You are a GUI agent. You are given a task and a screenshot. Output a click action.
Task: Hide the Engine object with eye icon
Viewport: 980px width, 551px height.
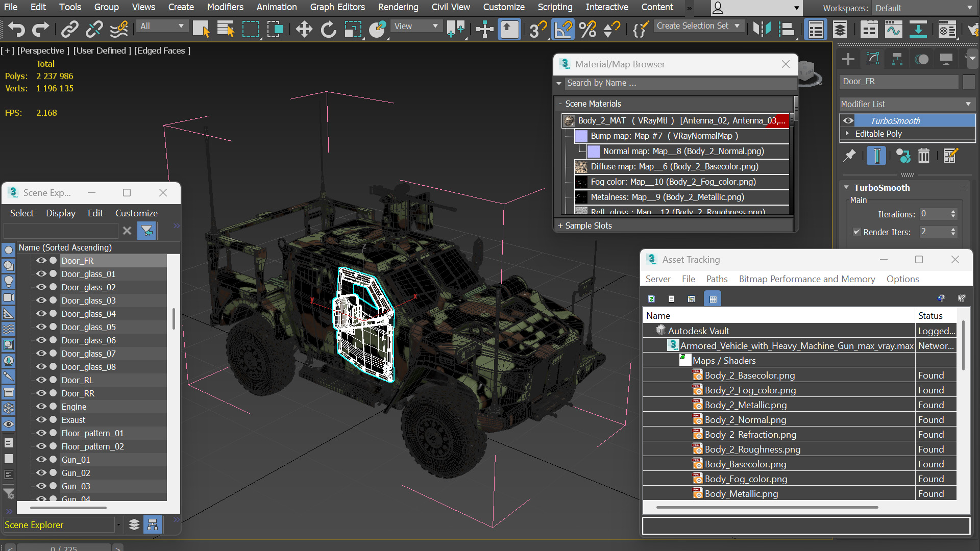[x=41, y=407]
